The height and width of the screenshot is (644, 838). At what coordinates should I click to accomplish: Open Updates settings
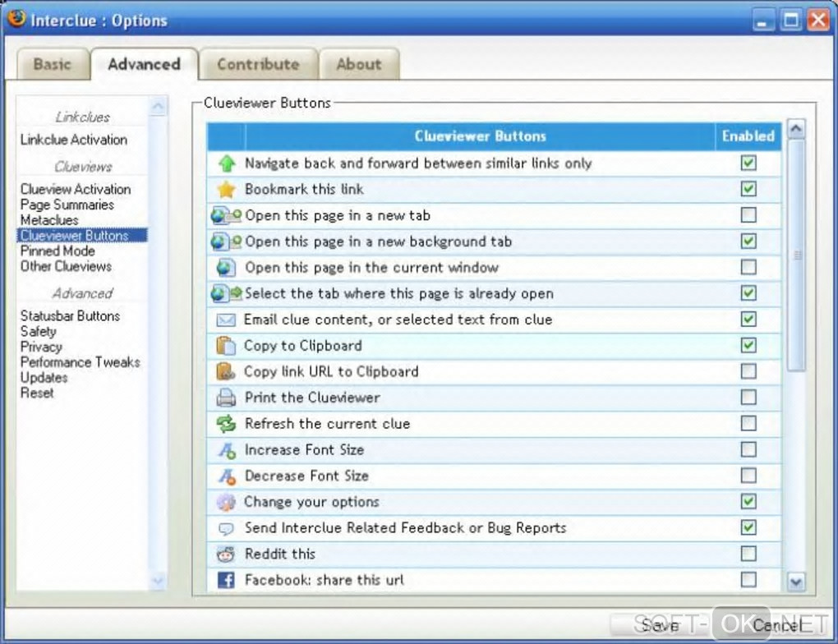(44, 378)
